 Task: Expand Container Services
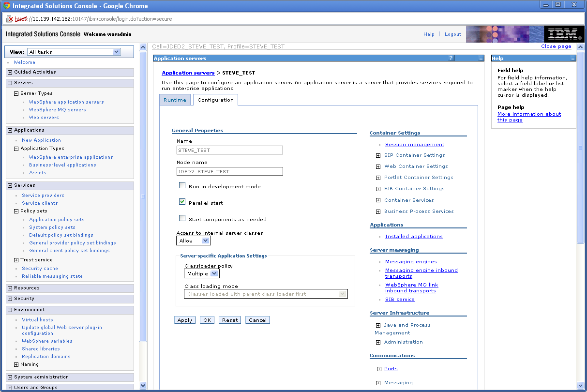coord(378,200)
